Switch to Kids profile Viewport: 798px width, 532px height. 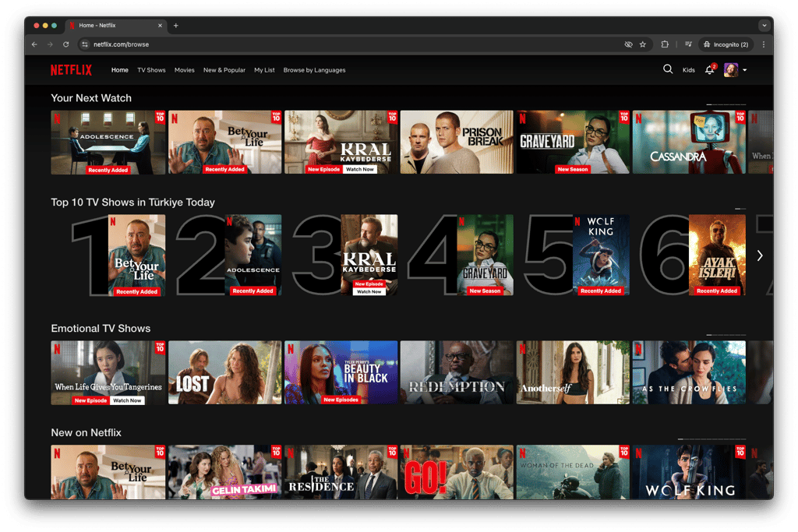click(689, 70)
